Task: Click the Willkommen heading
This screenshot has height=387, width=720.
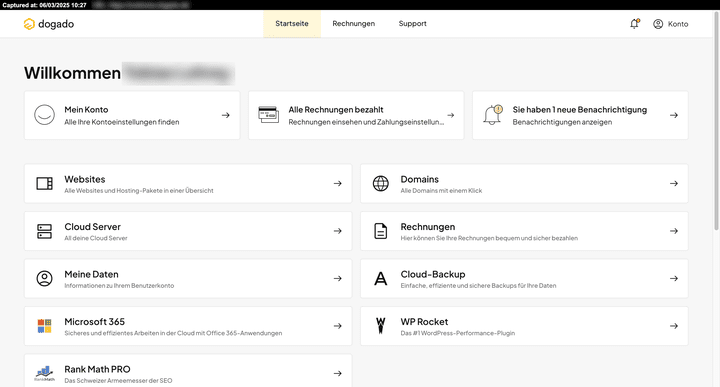Action: (73, 73)
